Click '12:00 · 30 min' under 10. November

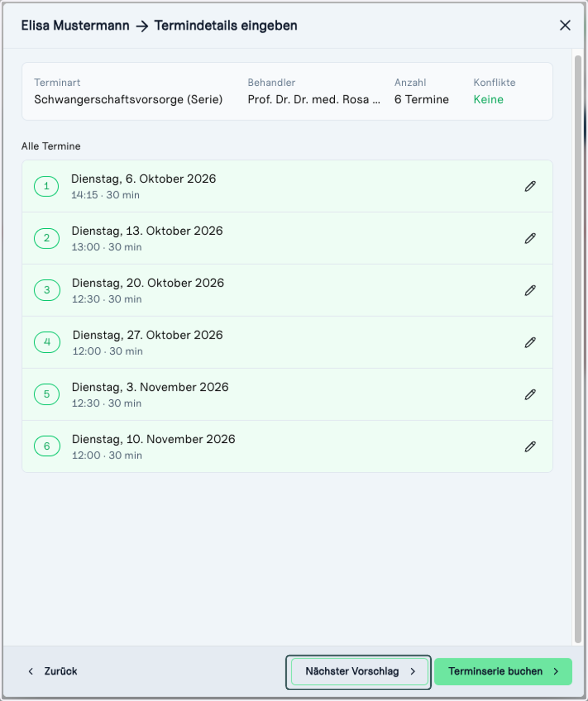coord(107,456)
